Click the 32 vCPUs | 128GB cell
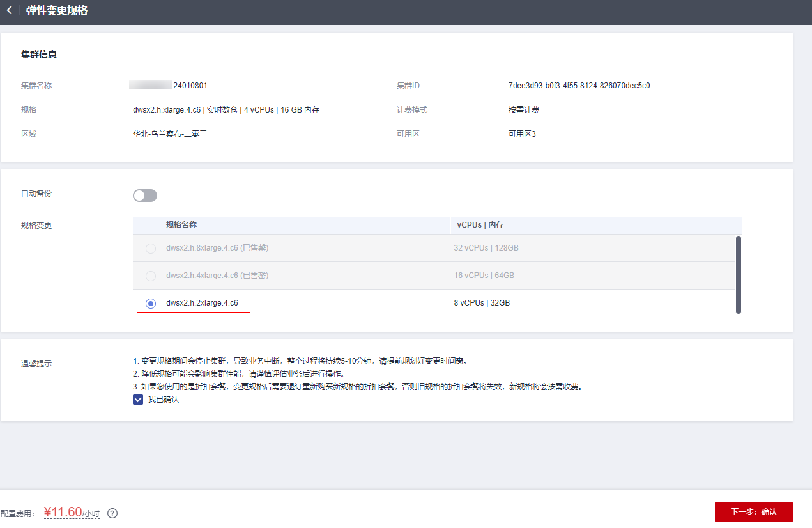 (486, 248)
